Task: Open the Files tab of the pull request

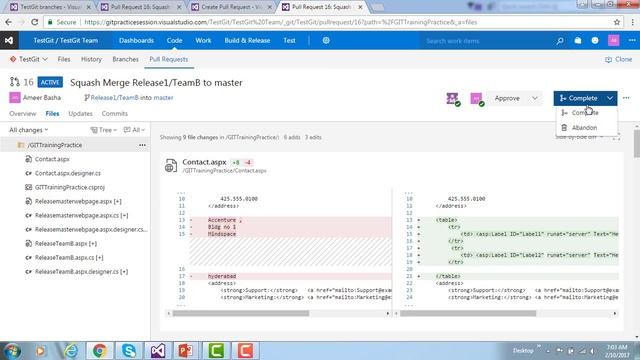Action: [x=52, y=113]
